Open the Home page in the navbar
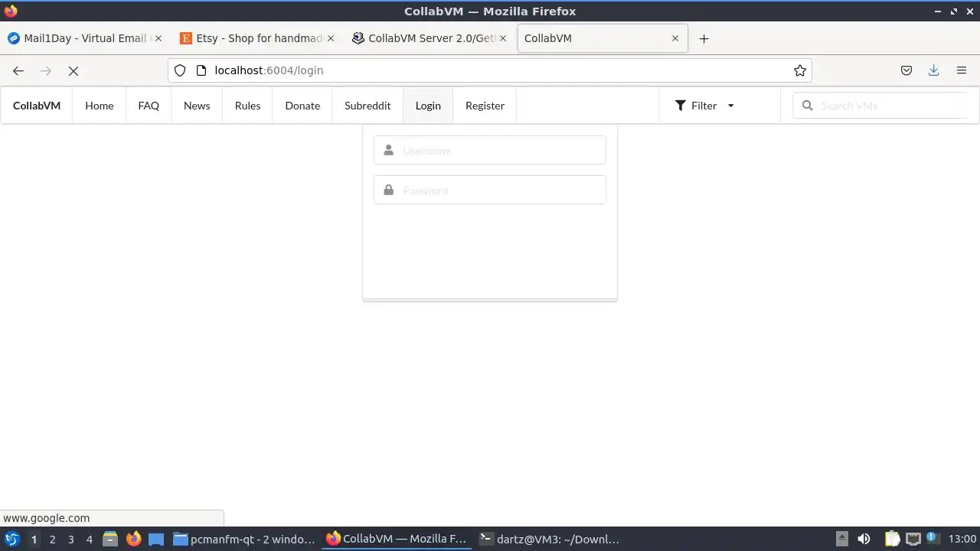The image size is (980, 551). pos(100,106)
